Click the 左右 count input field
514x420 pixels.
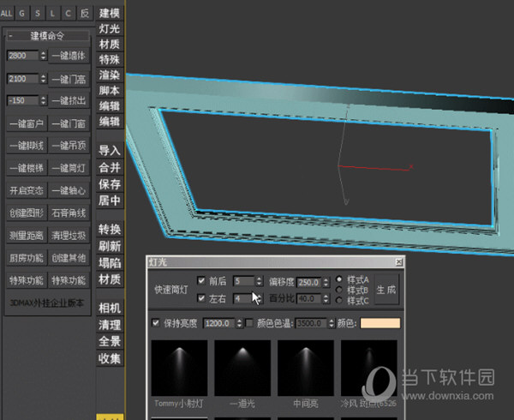coord(241,298)
